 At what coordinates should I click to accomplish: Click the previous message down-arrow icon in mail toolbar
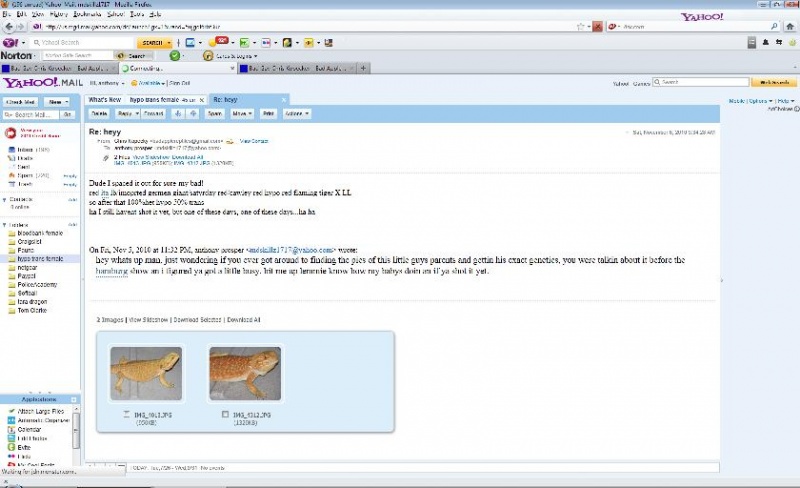click(178, 114)
